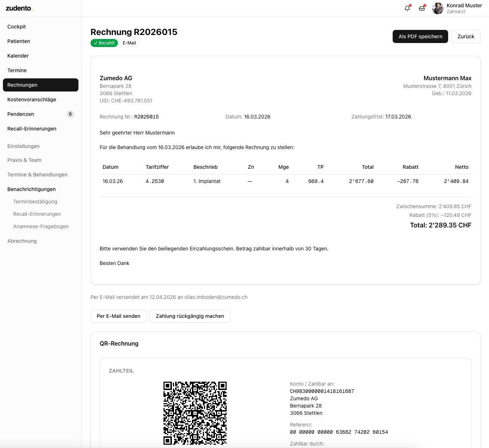489x448 pixels.
Task: Click the zudento logo
Action: click(20, 8)
